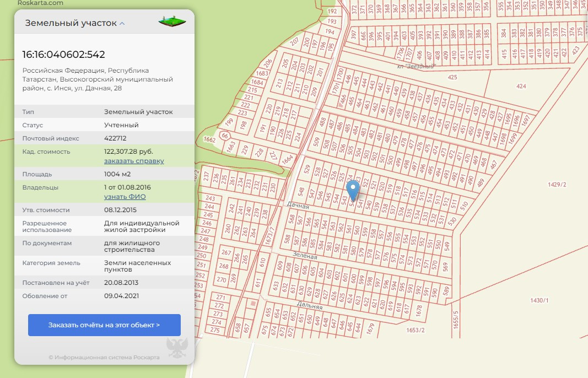Select map parcel 569
The height and width of the screenshot is (378, 588).
[x=445, y=267]
